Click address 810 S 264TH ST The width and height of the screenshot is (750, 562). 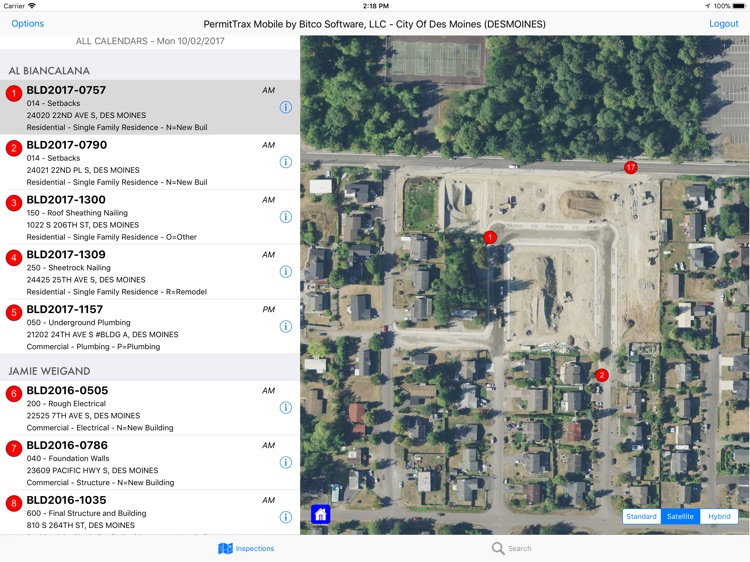click(x=81, y=525)
